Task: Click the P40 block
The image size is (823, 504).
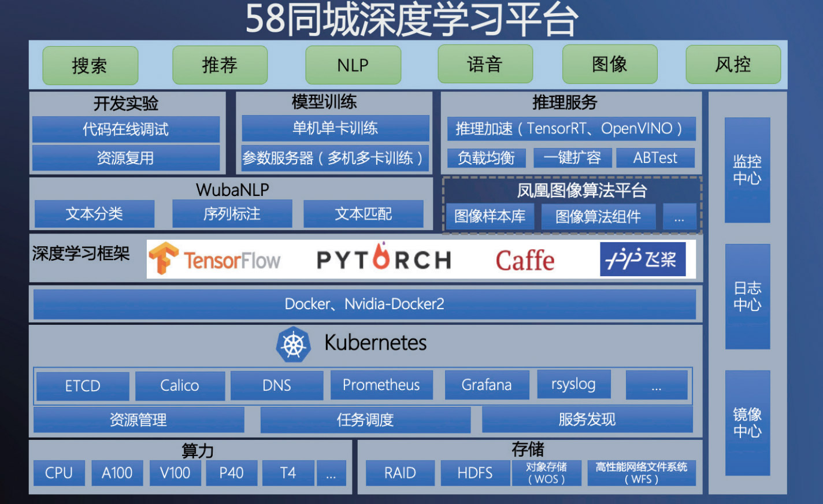Action: (x=231, y=473)
